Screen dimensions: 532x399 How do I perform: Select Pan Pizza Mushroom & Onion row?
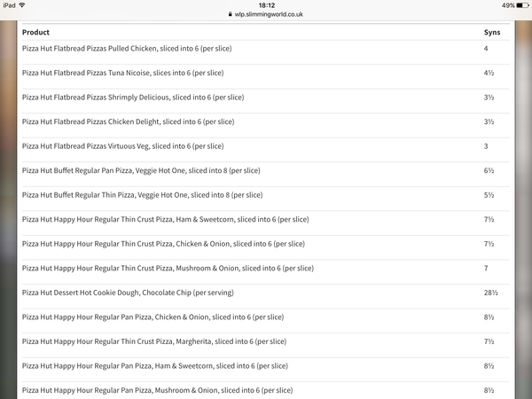pos(266,390)
